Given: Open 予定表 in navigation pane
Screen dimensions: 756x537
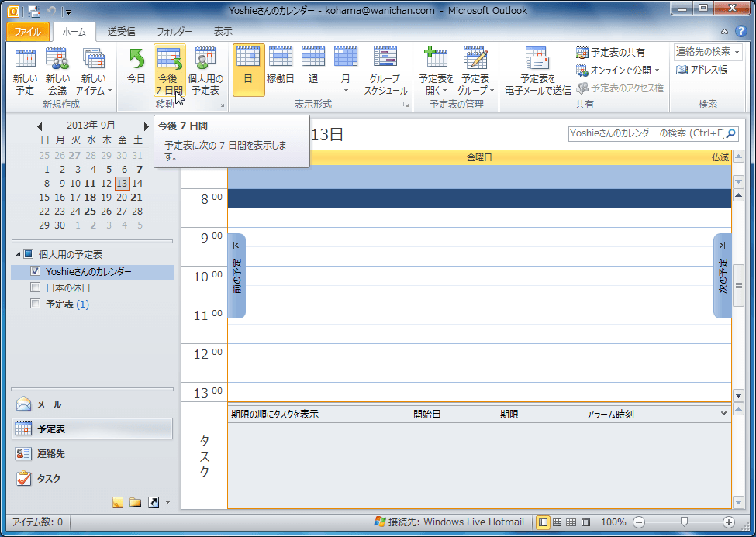Looking at the screenshot, I should tap(91, 429).
